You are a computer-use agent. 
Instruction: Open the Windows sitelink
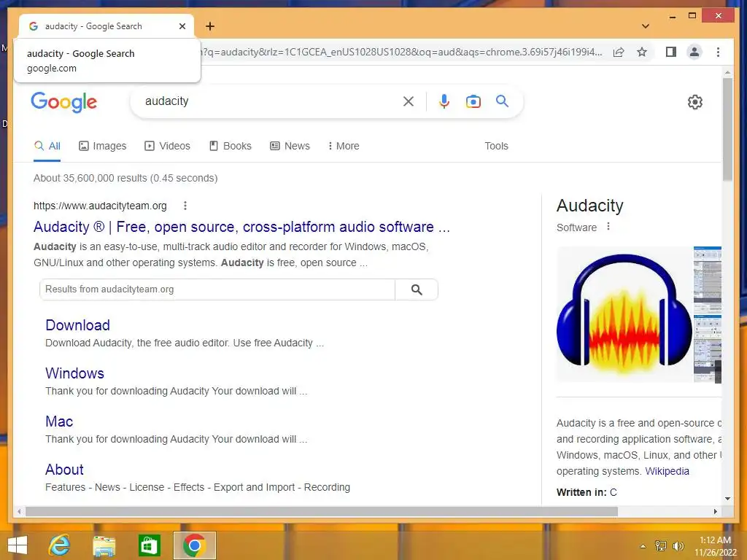click(75, 373)
